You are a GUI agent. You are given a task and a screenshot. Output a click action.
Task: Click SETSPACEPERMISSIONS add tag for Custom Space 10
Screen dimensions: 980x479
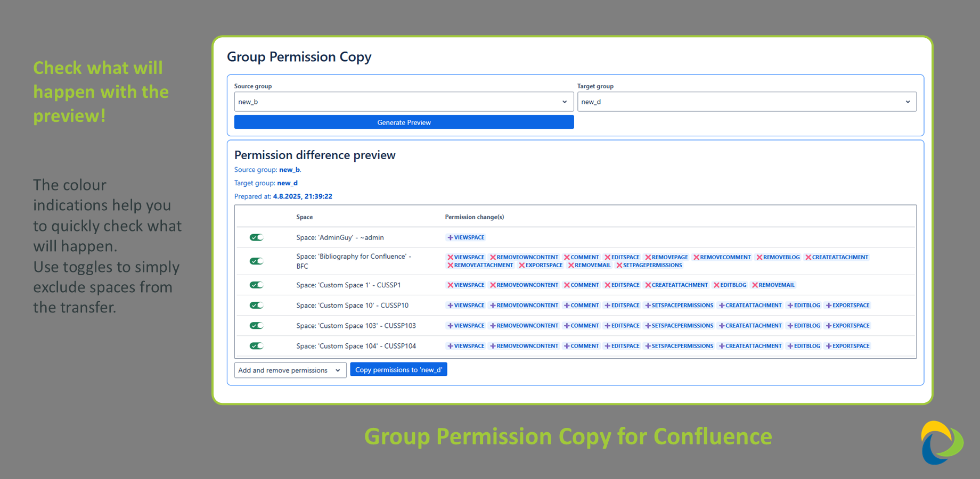[x=679, y=305]
